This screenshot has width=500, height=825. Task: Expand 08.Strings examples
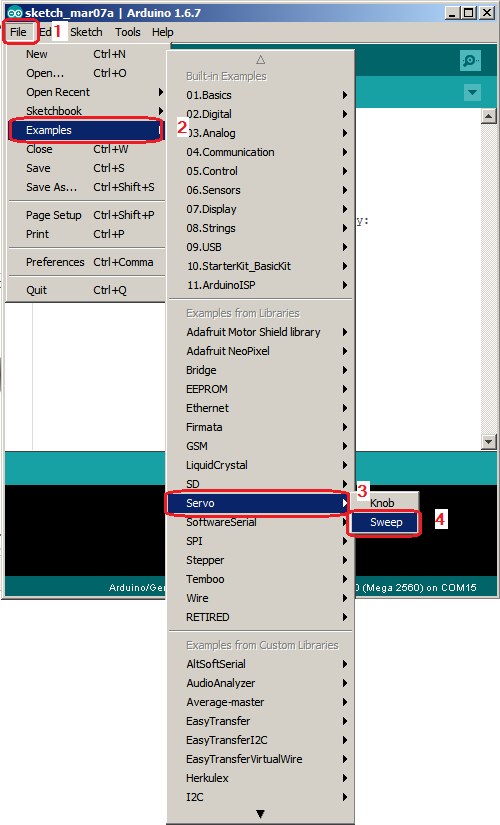click(x=261, y=228)
